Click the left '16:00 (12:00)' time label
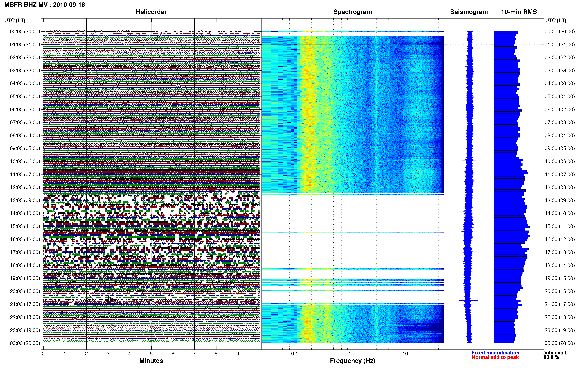The width and height of the screenshot is (588, 368). 25,239
